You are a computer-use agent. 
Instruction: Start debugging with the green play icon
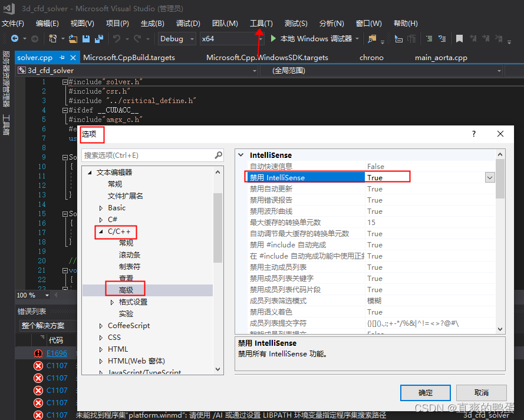[x=273, y=39]
